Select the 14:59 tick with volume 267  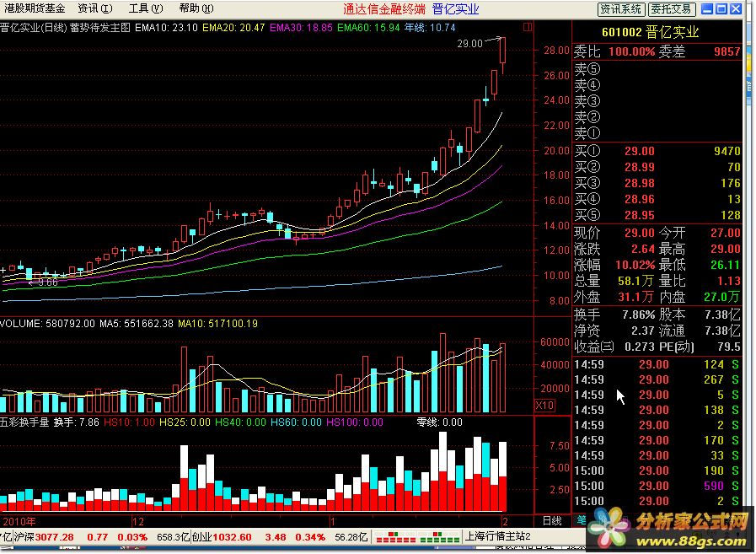pyautogui.click(x=657, y=379)
